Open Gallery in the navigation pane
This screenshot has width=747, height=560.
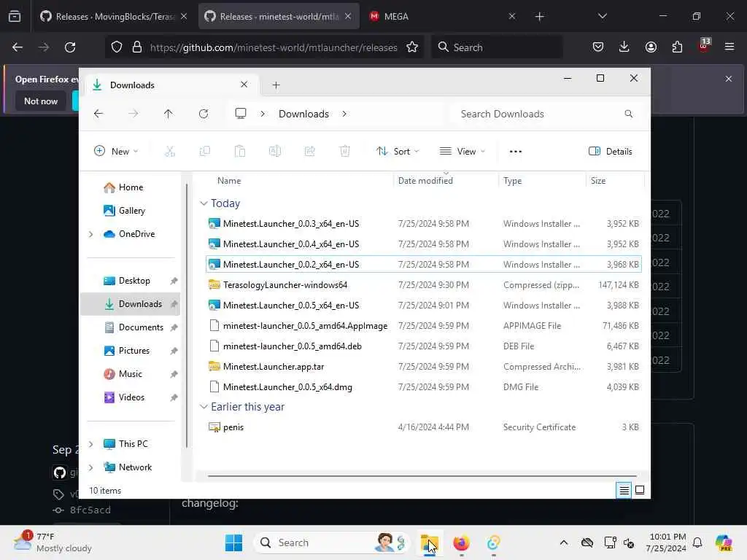coord(131,211)
